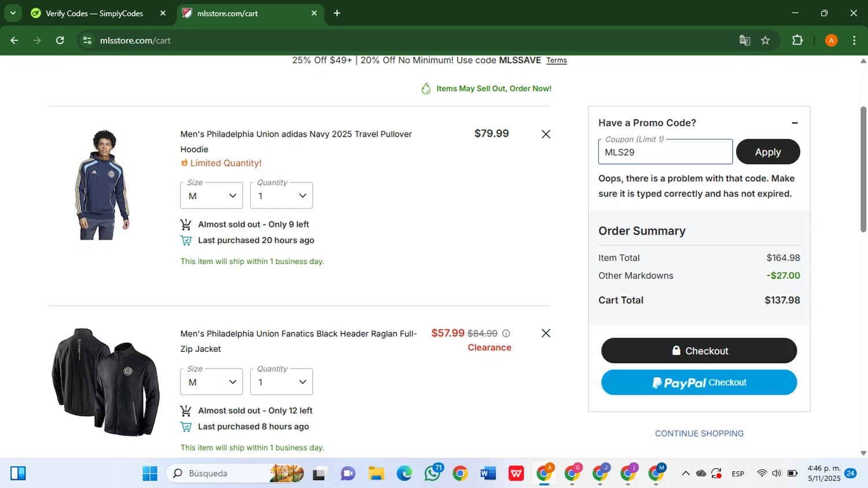The width and height of the screenshot is (868, 488).
Task: Open the Terms link in promo banner
Action: (557, 60)
